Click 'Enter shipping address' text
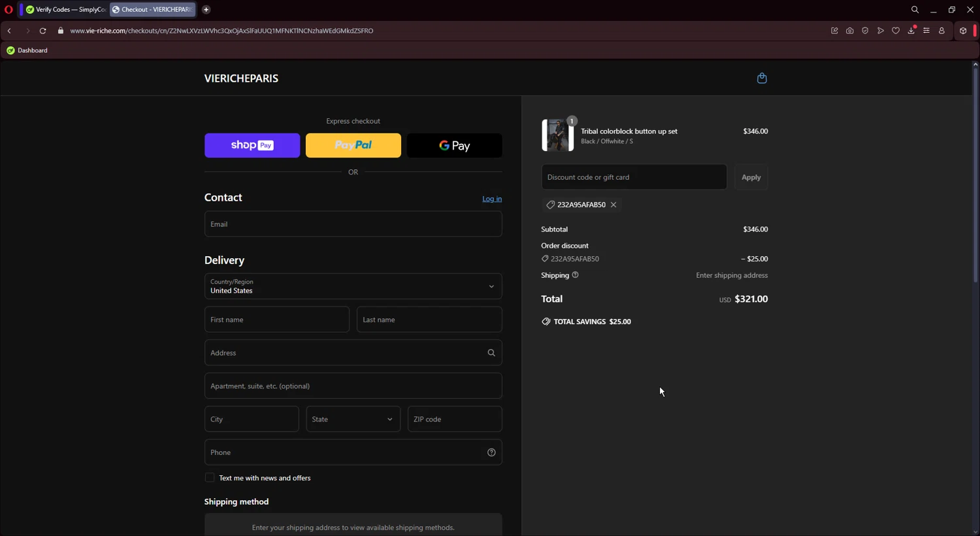This screenshot has height=536, width=980. click(732, 275)
